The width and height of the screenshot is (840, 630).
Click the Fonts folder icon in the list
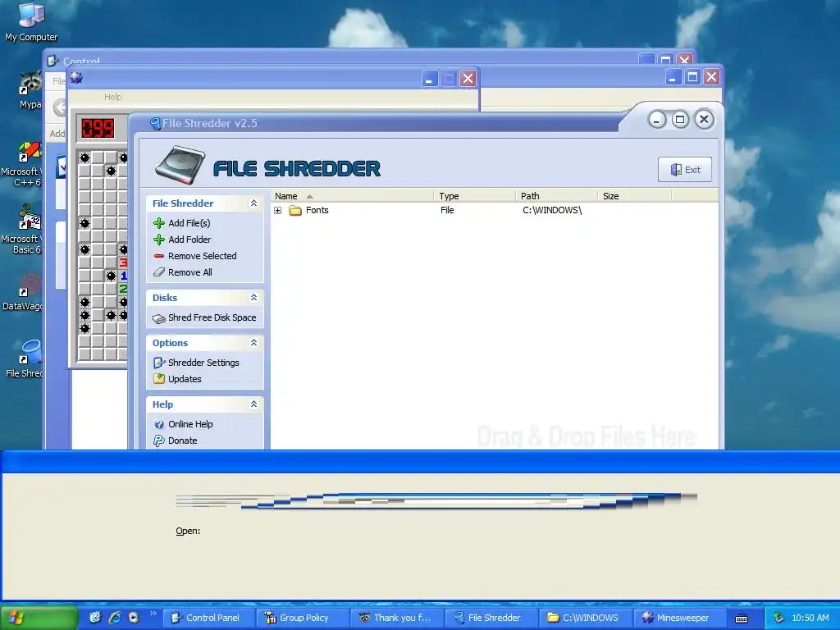point(295,211)
